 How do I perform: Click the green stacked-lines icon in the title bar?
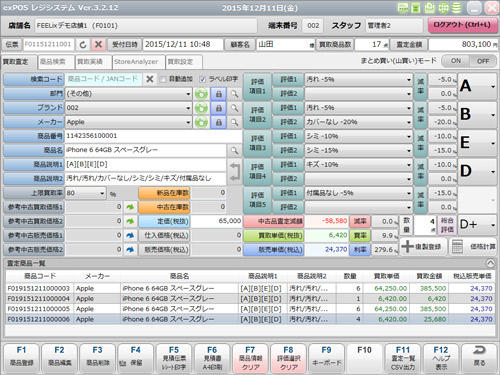456,8
